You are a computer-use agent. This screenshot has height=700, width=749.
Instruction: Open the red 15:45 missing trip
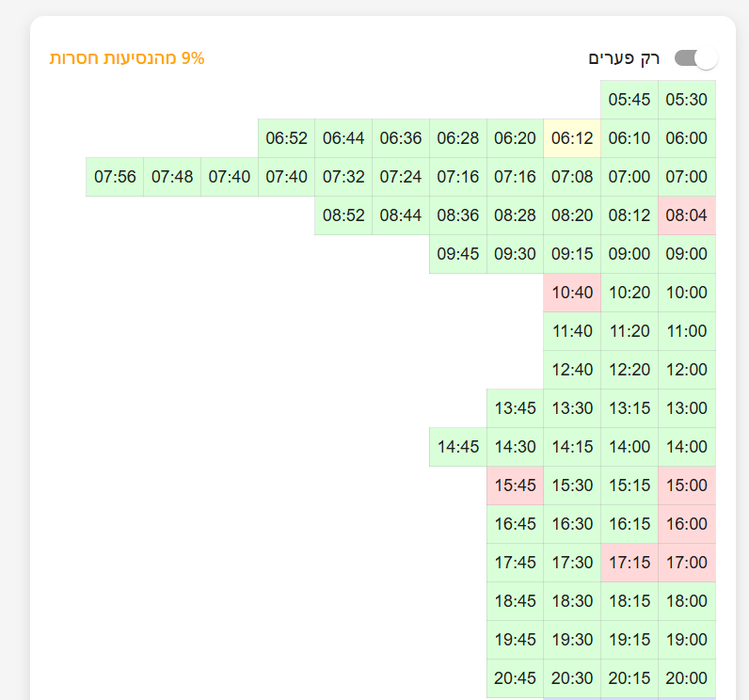point(515,485)
